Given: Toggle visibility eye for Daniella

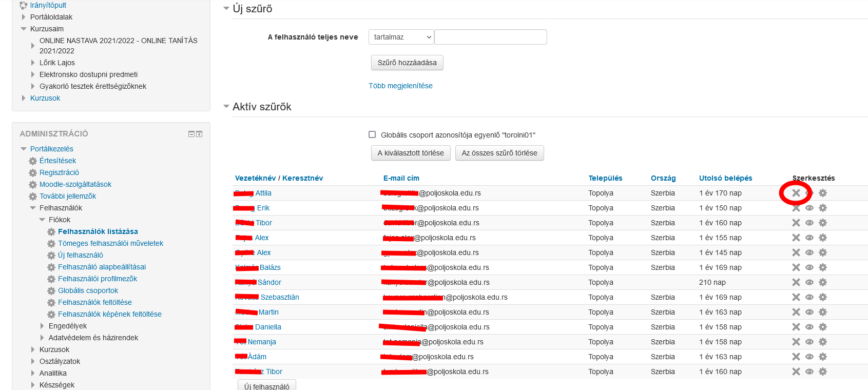Looking at the screenshot, I should [x=809, y=327].
